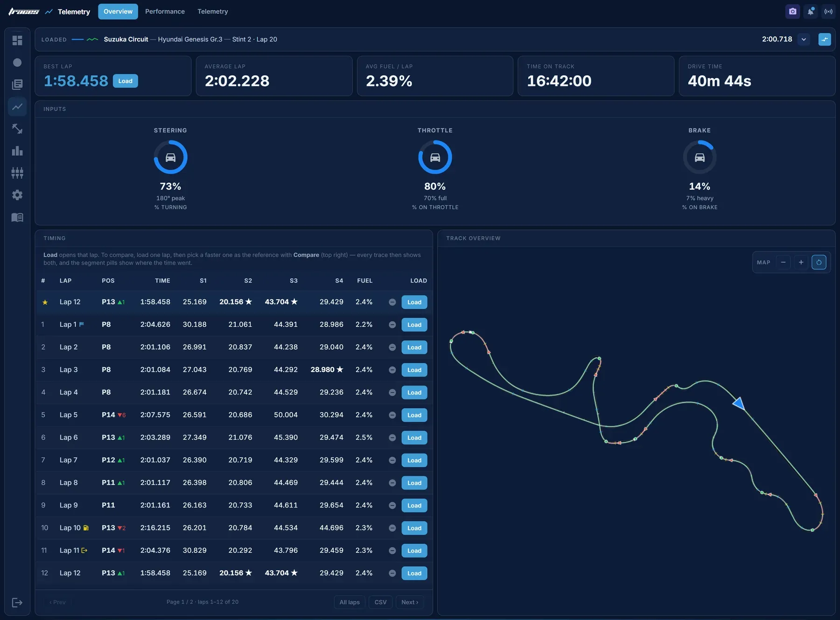Toggle the minus circle on Lap 11 row
This screenshot has height=620, width=840.
point(392,551)
